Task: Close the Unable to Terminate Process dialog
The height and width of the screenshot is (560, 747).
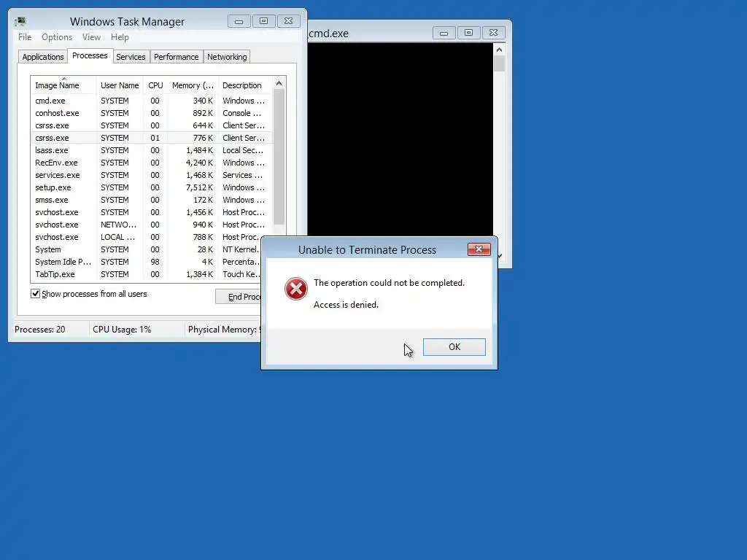Action: [479, 249]
